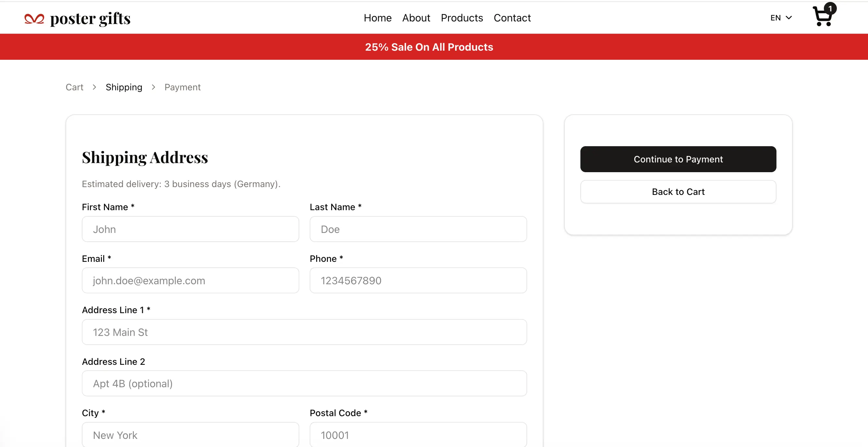
Task: Click the Address Line 2 field
Action: (304, 384)
